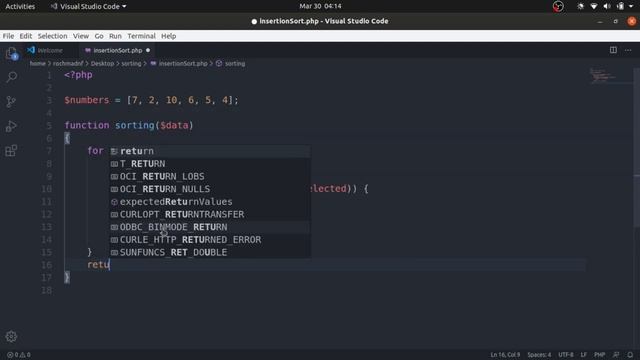
Task: Place cursor on the <?php line
Action: coord(78,75)
